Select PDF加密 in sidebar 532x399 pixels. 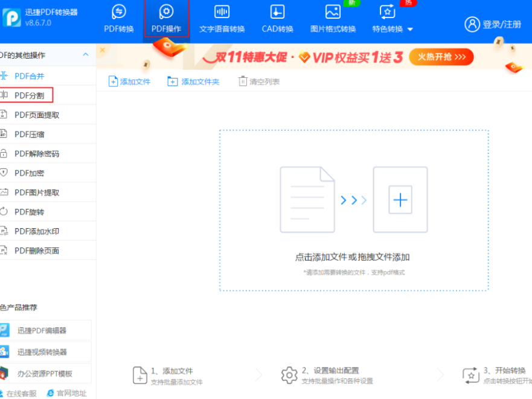tap(48, 173)
